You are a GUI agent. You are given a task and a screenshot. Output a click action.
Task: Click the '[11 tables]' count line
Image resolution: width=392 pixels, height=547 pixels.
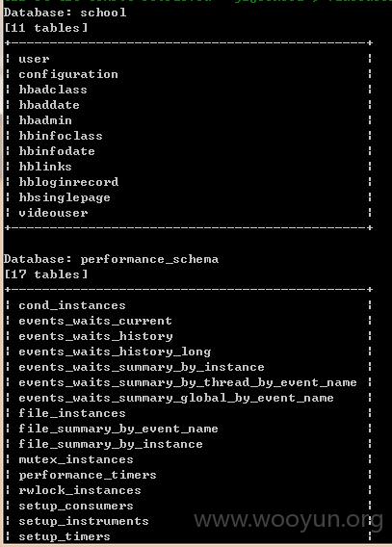[x=45, y=28]
